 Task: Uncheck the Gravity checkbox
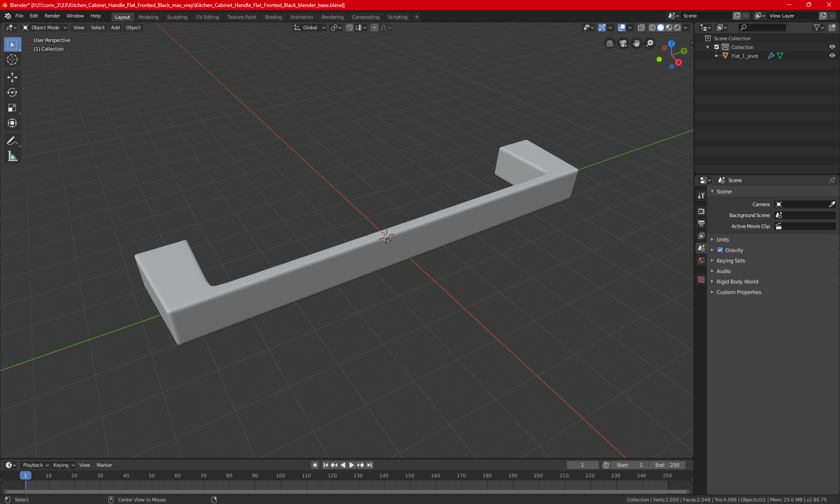pos(720,250)
